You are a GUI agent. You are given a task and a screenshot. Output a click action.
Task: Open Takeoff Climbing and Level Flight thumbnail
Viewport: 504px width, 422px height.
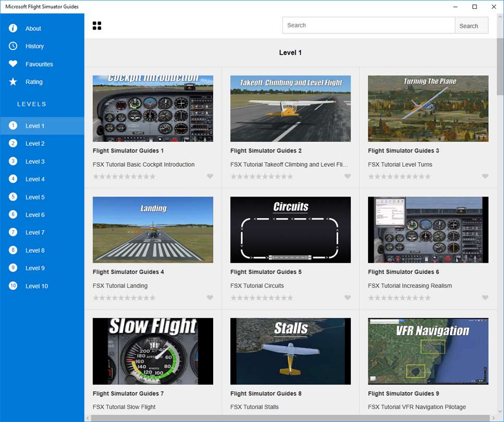tap(290, 109)
